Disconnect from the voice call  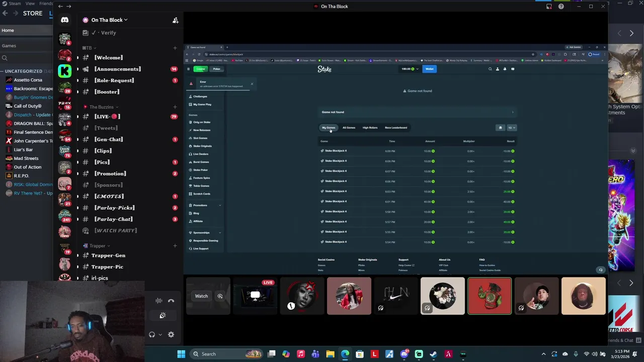[171, 301]
